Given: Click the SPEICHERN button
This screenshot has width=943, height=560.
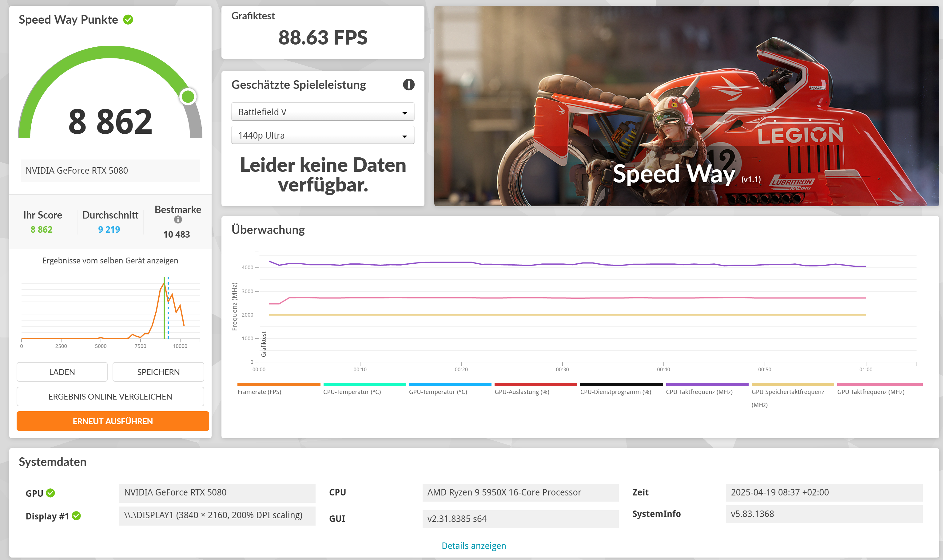Looking at the screenshot, I should [x=158, y=372].
